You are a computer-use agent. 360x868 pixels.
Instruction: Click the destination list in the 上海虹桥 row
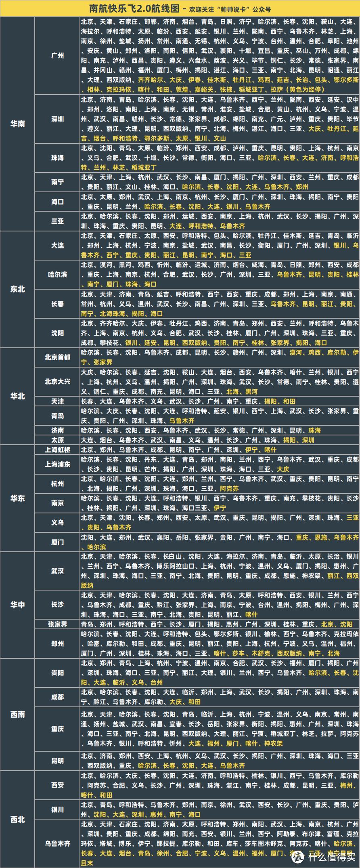point(220,450)
